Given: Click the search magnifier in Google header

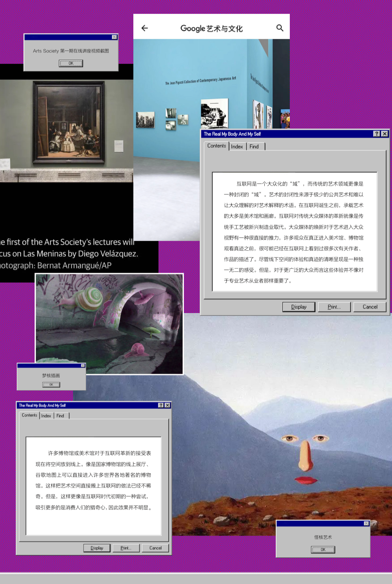Looking at the screenshot, I should (280, 28).
